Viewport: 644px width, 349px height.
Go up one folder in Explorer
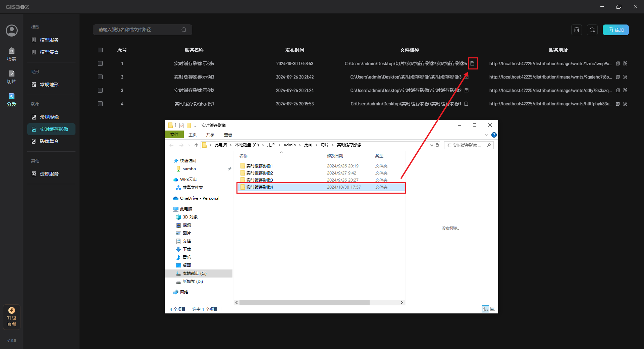point(196,145)
